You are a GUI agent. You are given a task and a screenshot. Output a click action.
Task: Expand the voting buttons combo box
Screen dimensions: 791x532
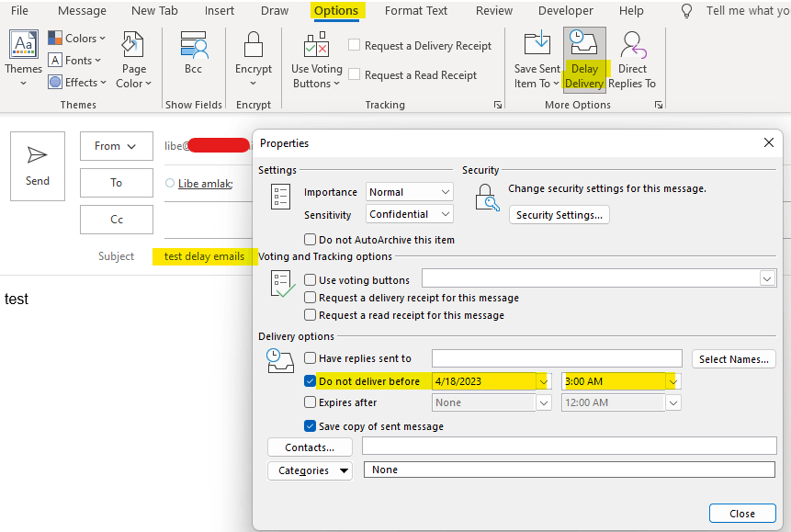pyautogui.click(x=767, y=278)
